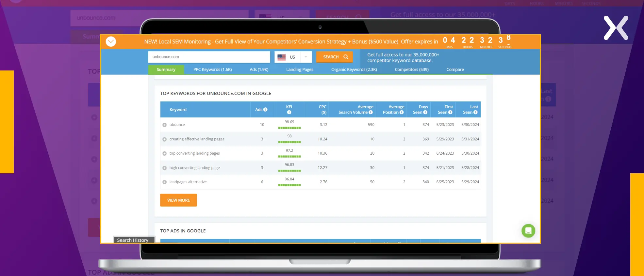Click the US flag icon
The image size is (644, 276).
pos(282,57)
